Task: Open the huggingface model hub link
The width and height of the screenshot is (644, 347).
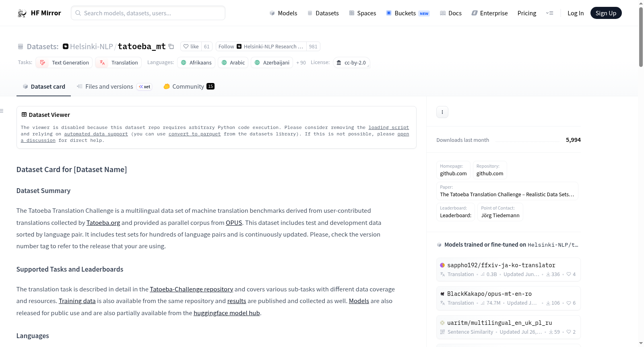Action: pos(227,313)
